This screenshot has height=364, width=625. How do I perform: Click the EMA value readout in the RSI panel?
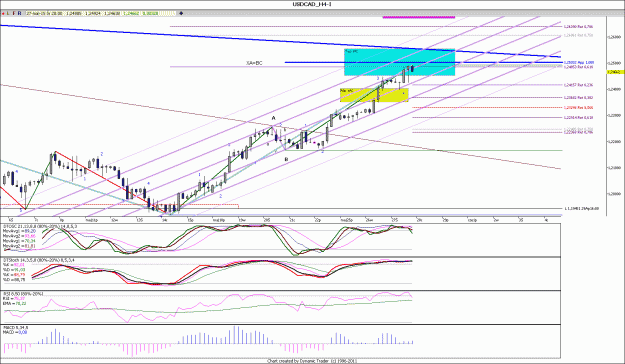pos(14,303)
